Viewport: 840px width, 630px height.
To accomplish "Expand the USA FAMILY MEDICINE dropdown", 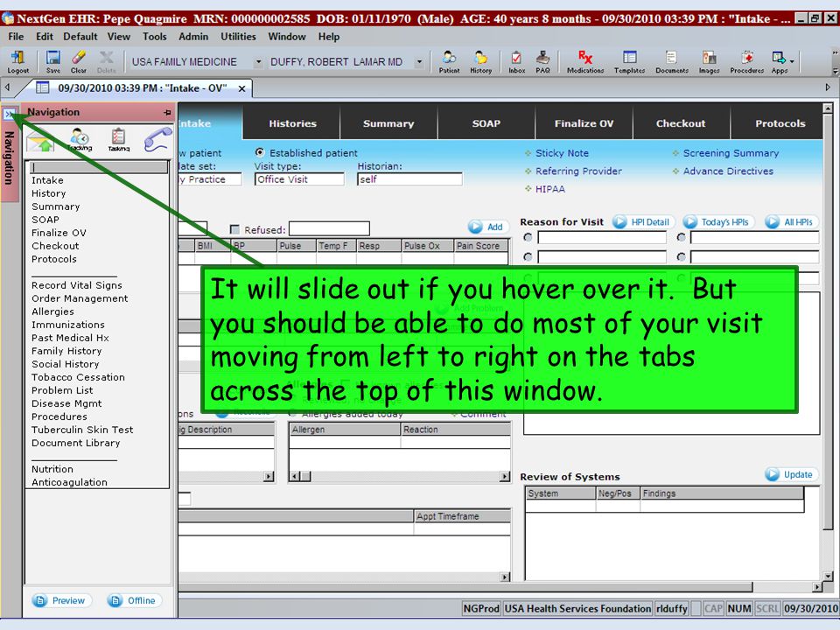I will (258, 62).
